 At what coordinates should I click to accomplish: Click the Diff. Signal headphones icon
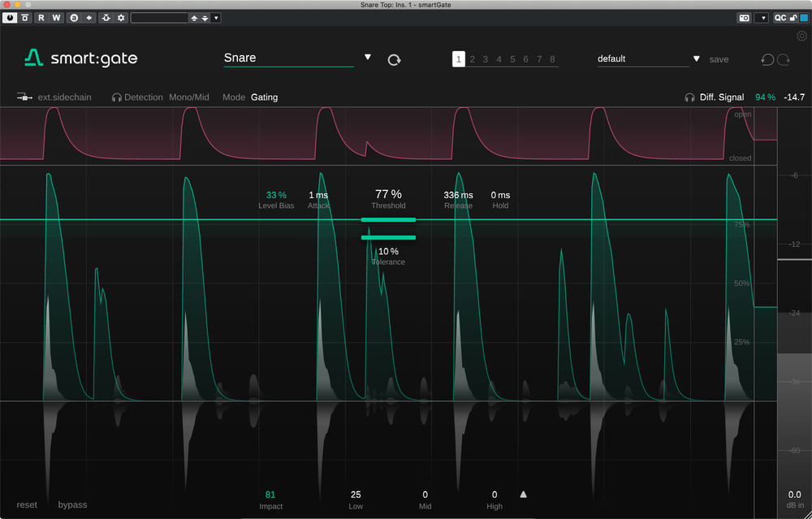pos(689,97)
